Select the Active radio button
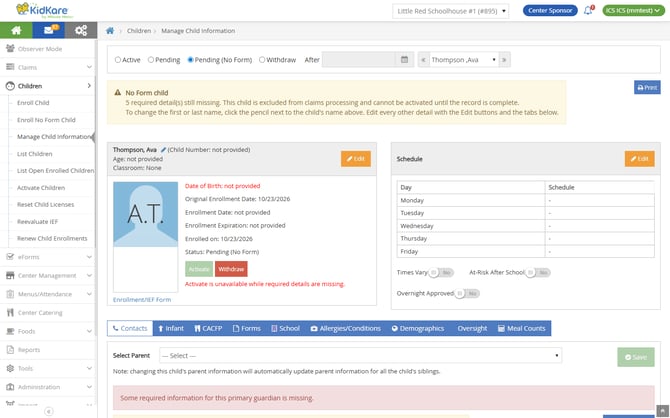Screen dimensions: 670x418 point(118,60)
